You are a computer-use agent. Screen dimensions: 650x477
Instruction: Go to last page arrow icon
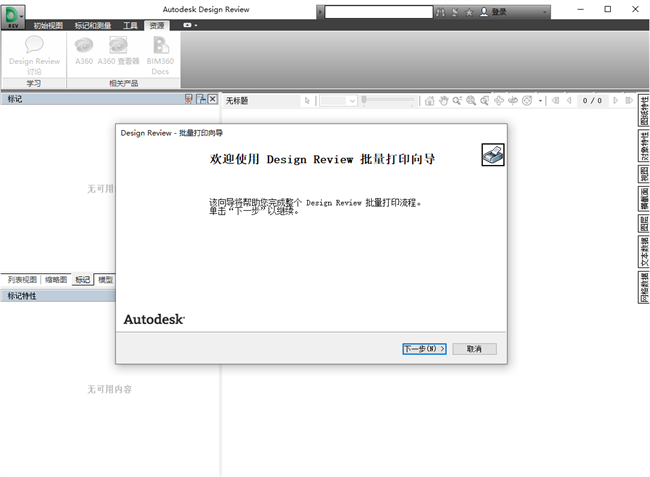pos(629,100)
